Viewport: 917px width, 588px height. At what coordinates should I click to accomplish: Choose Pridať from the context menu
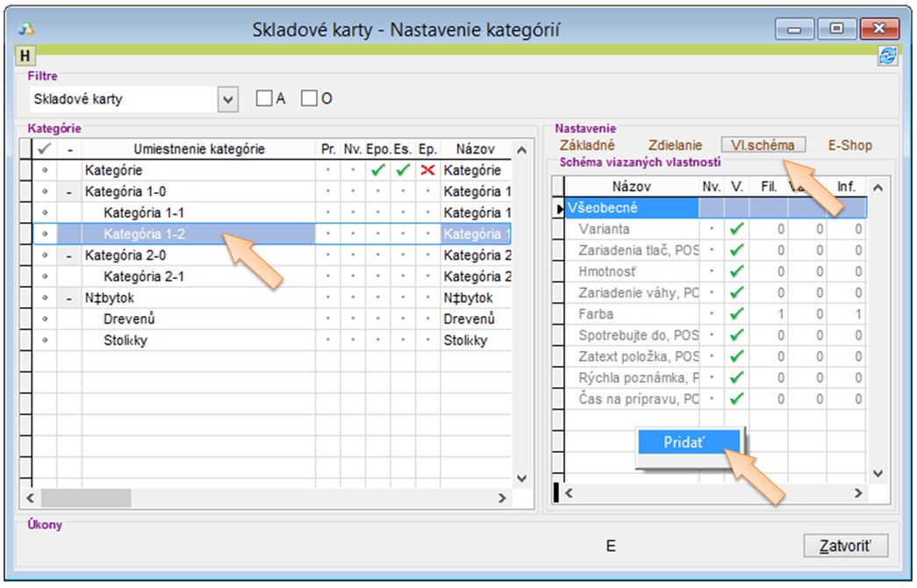click(684, 443)
